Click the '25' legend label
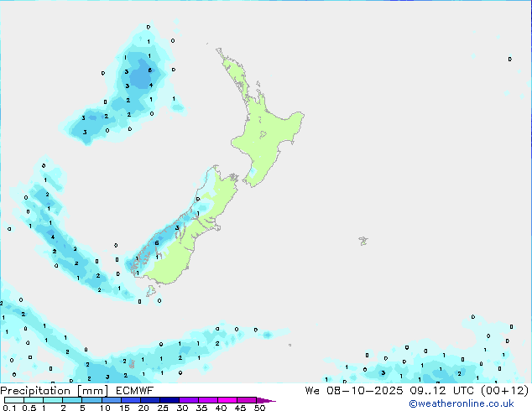The width and height of the screenshot is (532, 411). [x=163, y=408]
